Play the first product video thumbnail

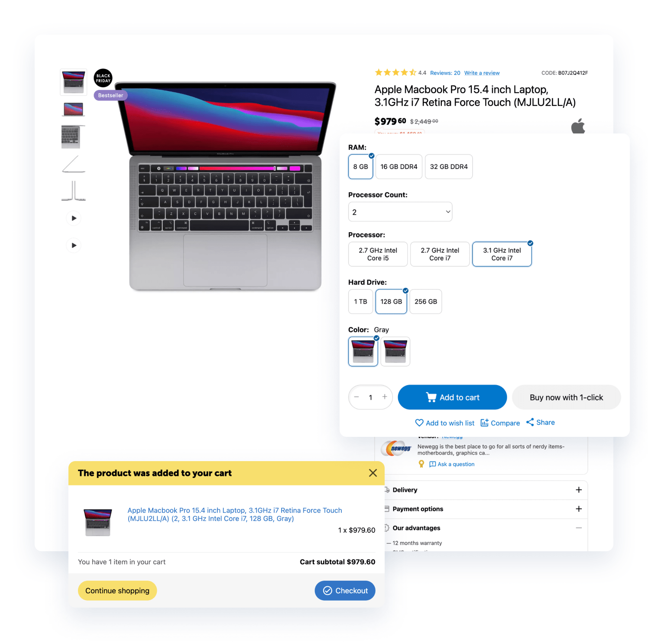point(74,218)
